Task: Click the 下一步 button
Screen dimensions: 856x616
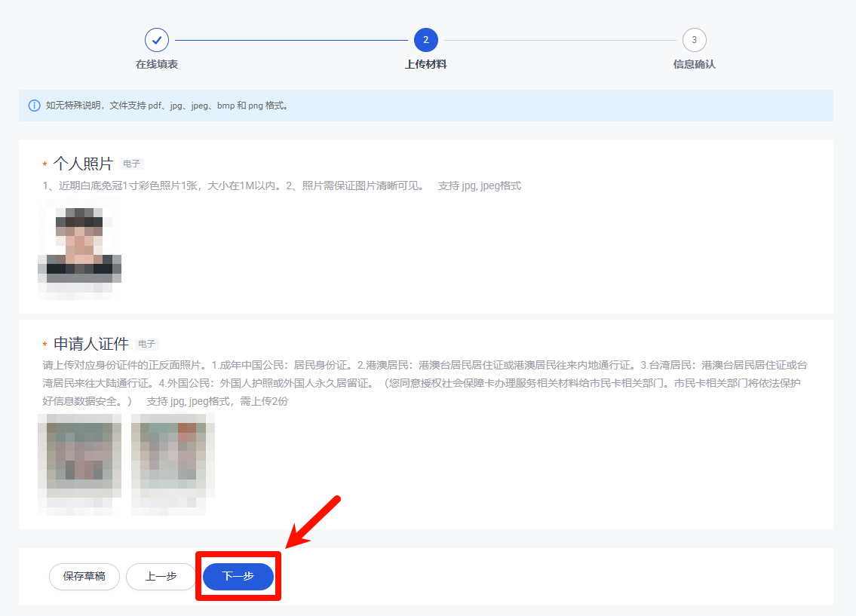Action: [x=238, y=576]
